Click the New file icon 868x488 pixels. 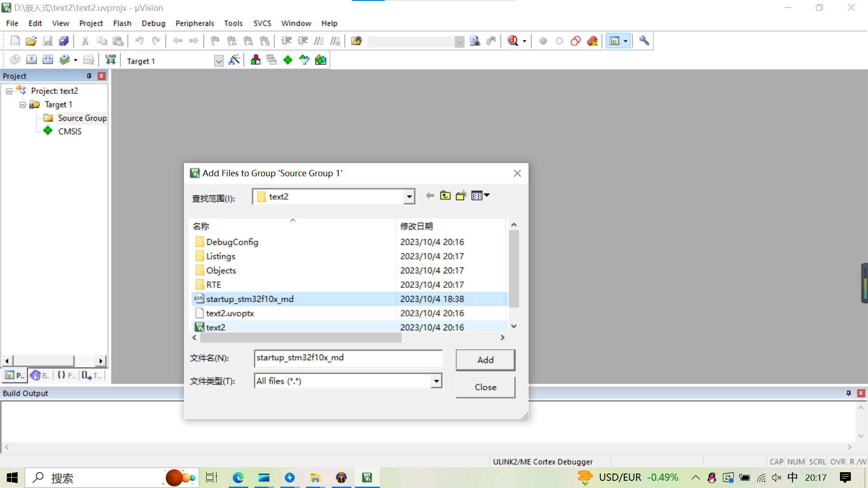[15, 41]
